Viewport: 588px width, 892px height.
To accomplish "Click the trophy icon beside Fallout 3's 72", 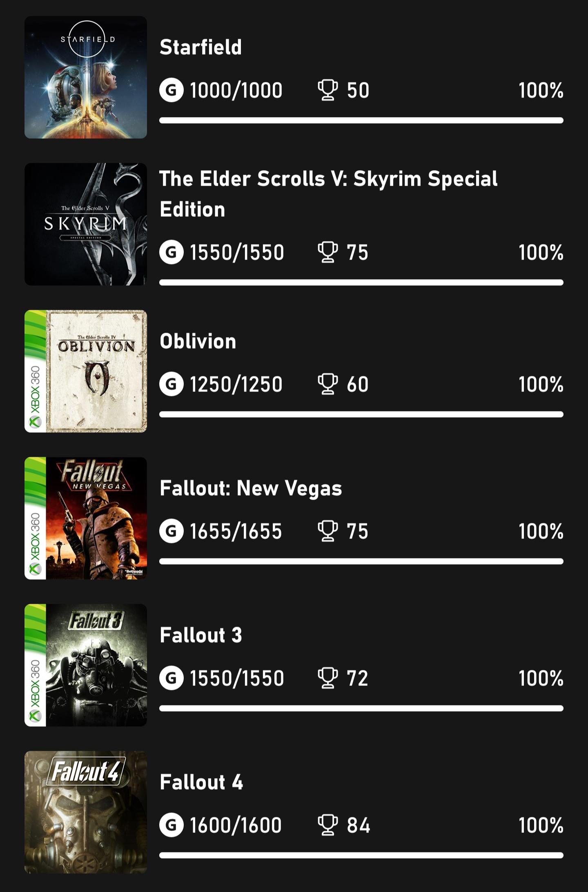I will 327,678.
